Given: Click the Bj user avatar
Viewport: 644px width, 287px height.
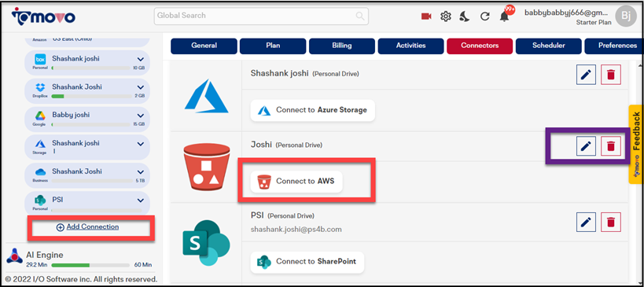Looking at the screenshot, I should coord(625,17).
